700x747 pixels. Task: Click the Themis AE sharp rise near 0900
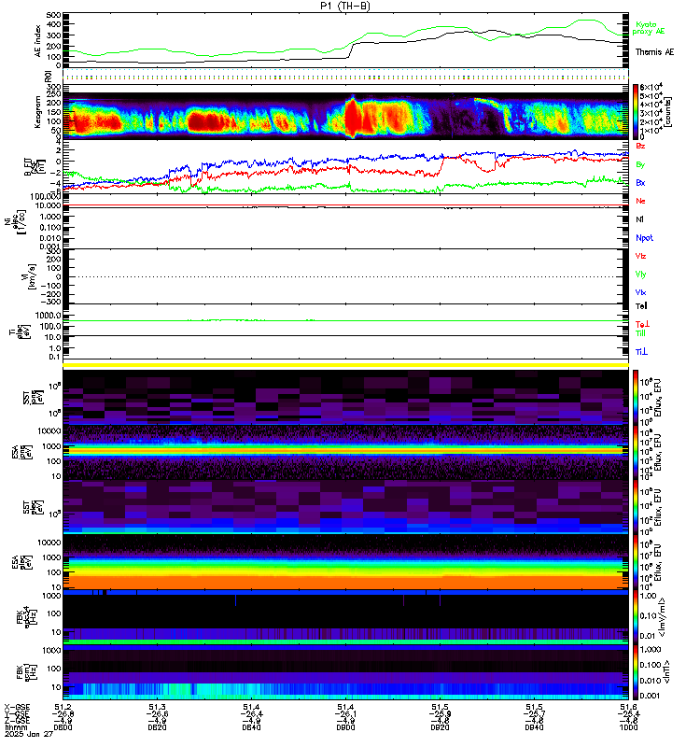pos(351,50)
